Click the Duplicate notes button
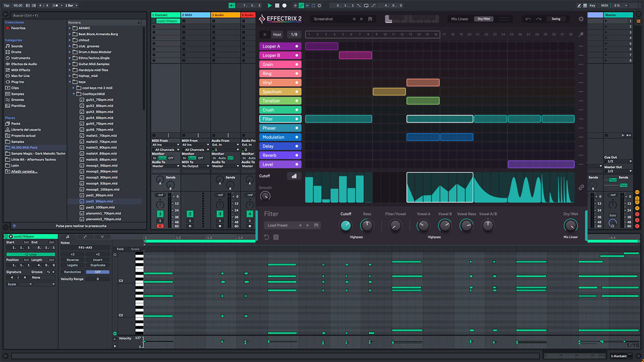Viewport: 644px width, 362px height. pyautogui.click(x=98, y=265)
